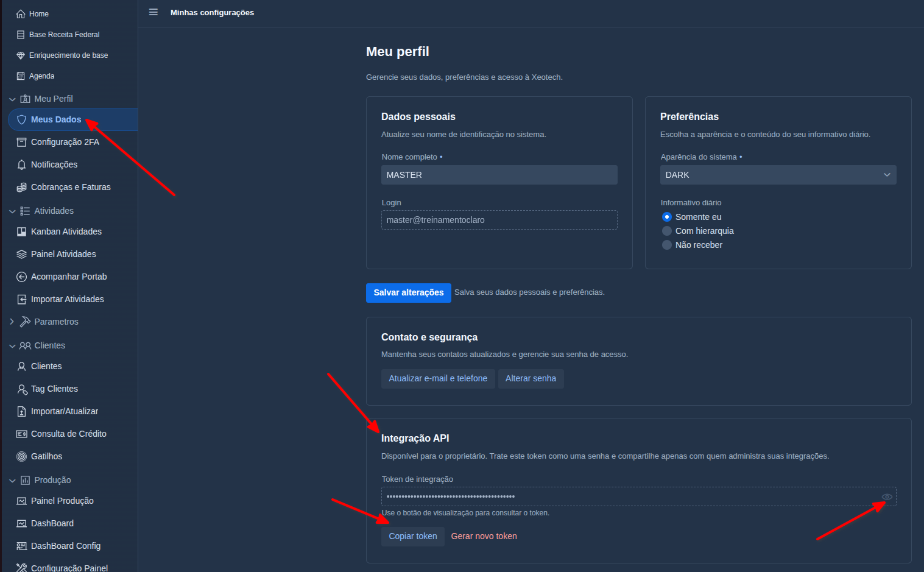Screen dimensions: 924x572
Task: Click the Copiar token button
Action: pos(413,536)
